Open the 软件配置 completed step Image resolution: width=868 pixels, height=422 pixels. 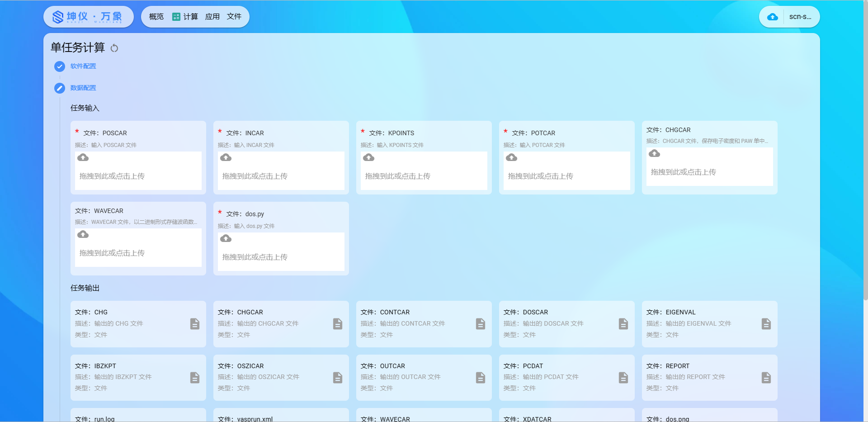(83, 66)
